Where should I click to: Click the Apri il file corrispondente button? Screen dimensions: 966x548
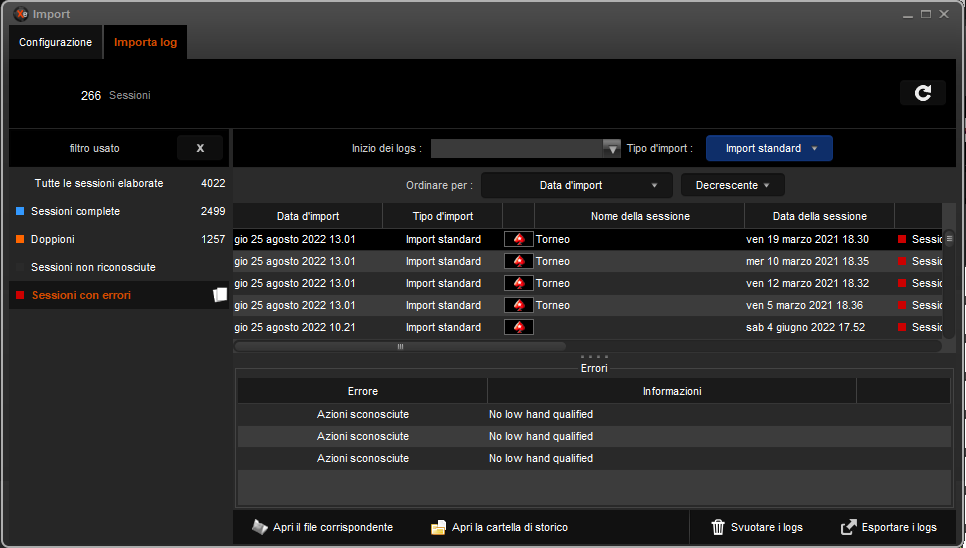click(322, 527)
